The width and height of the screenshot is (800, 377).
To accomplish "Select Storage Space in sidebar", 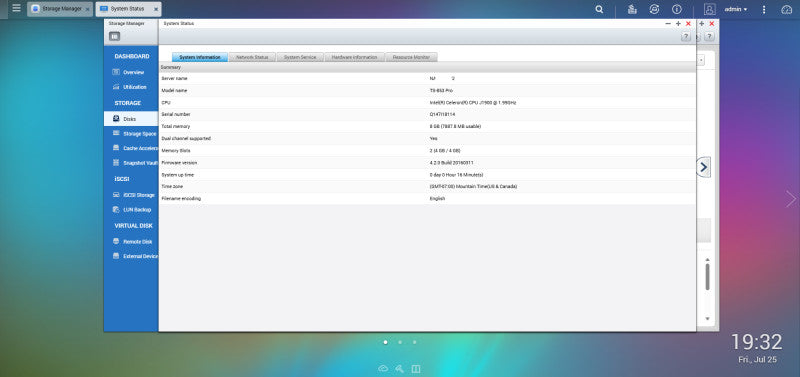I will pos(131,134).
